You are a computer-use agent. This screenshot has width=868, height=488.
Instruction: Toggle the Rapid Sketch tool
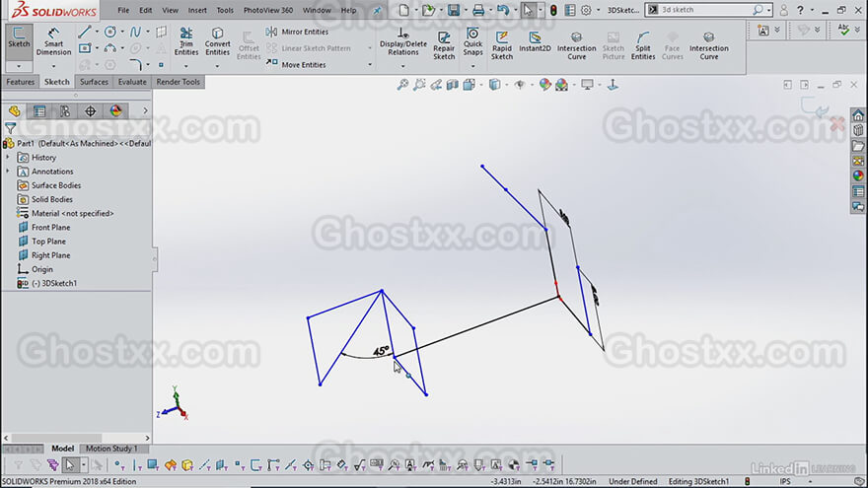click(x=501, y=44)
